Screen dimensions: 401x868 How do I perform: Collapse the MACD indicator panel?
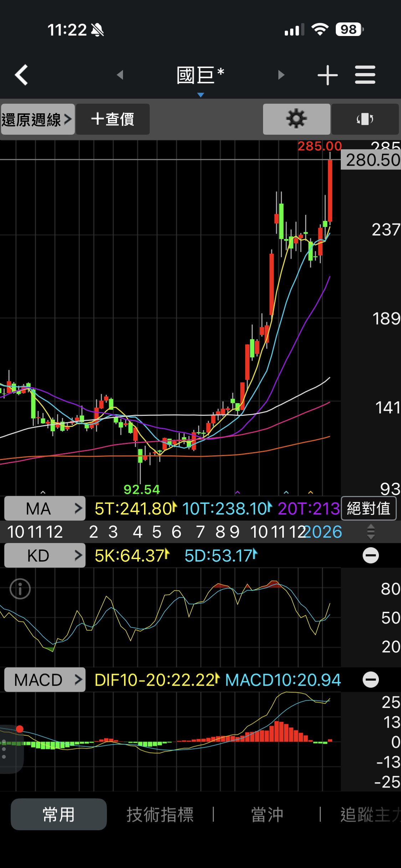(370, 680)
